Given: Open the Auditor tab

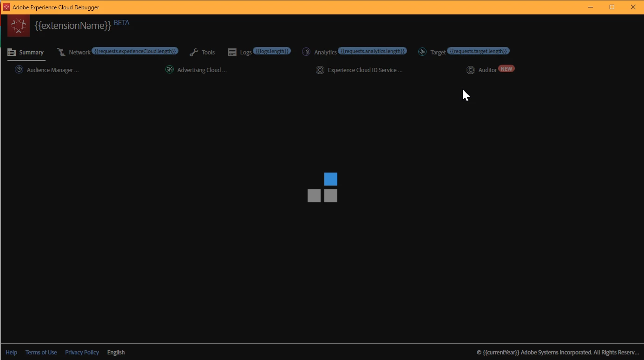Looking at the screenshot, I should (487, 70).
